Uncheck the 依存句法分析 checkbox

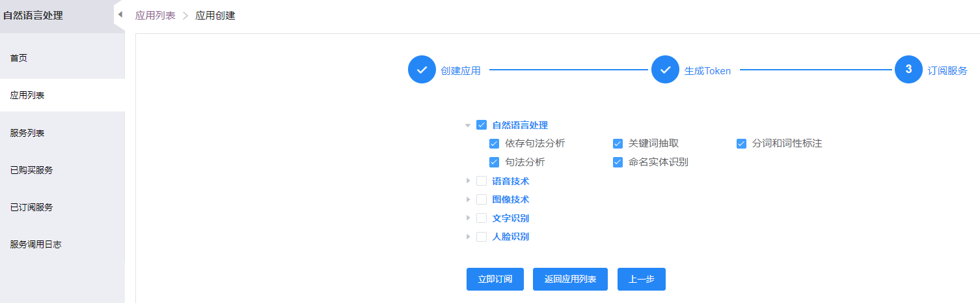pos(494,144)
